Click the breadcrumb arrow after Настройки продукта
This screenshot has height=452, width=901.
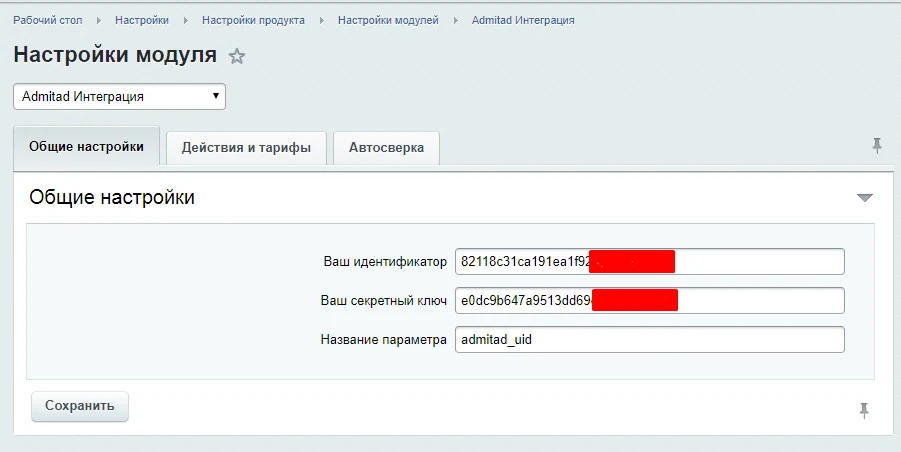tap(322, 21)
